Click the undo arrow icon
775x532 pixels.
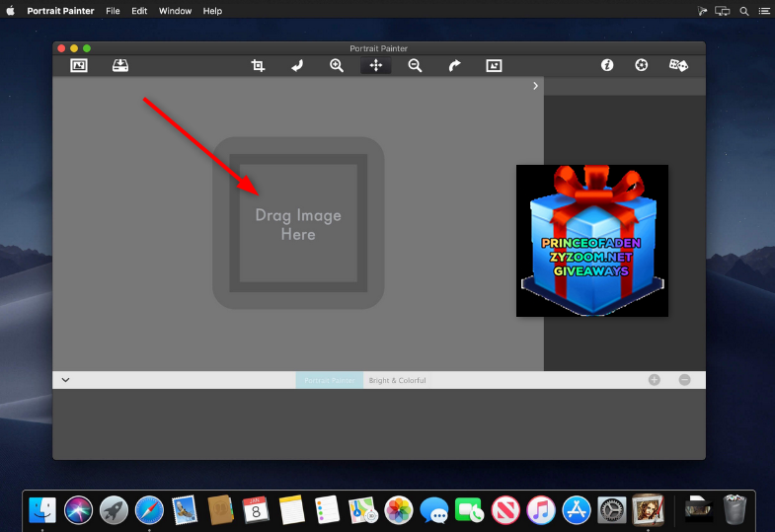(297, 65)
